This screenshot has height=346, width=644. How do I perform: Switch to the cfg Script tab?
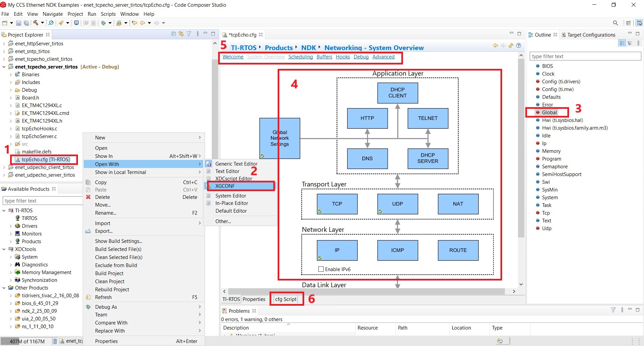pos(286,299)
